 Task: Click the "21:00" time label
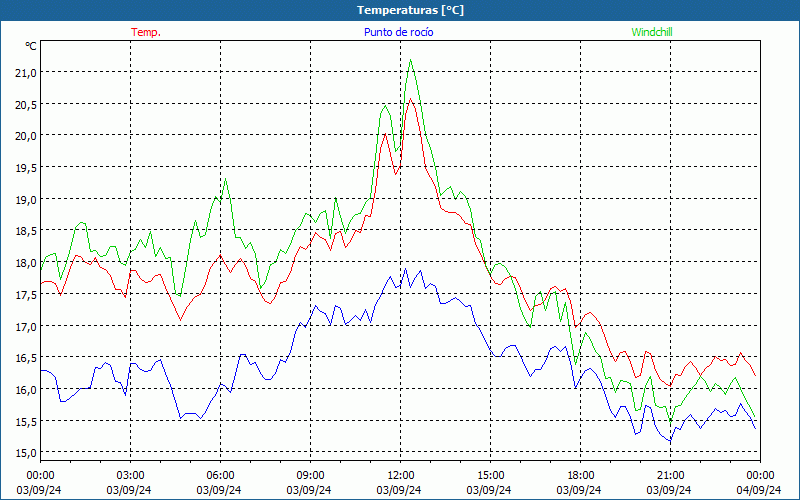670,476
